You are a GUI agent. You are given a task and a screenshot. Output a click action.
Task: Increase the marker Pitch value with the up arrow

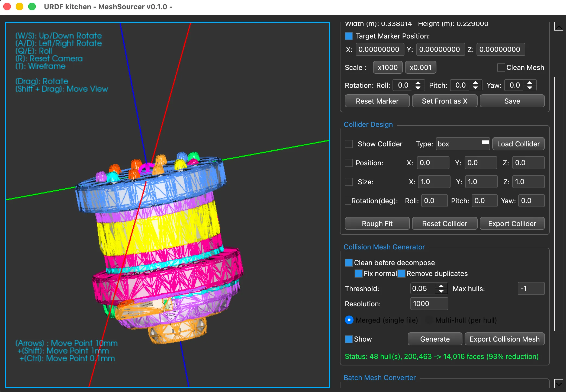475,83
